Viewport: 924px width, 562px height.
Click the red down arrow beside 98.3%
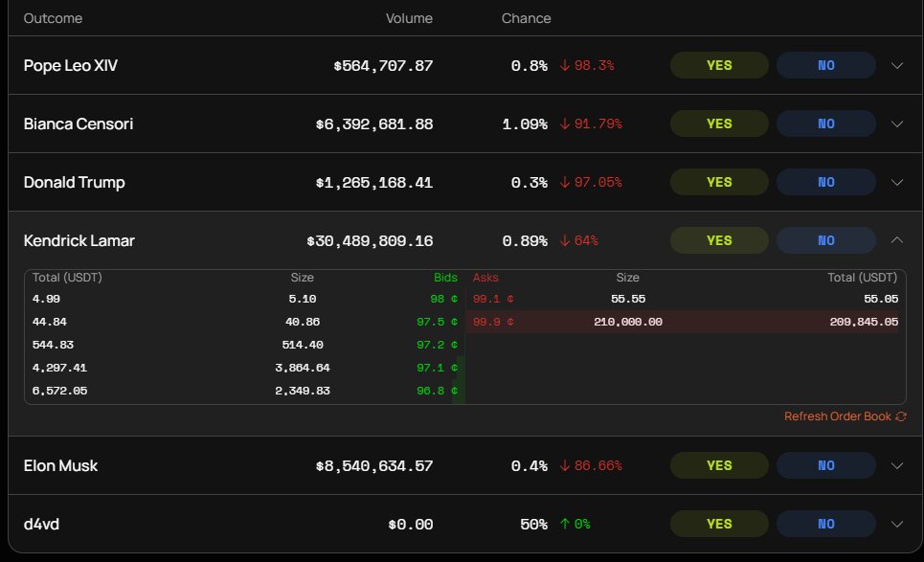[x=565, y=66]
